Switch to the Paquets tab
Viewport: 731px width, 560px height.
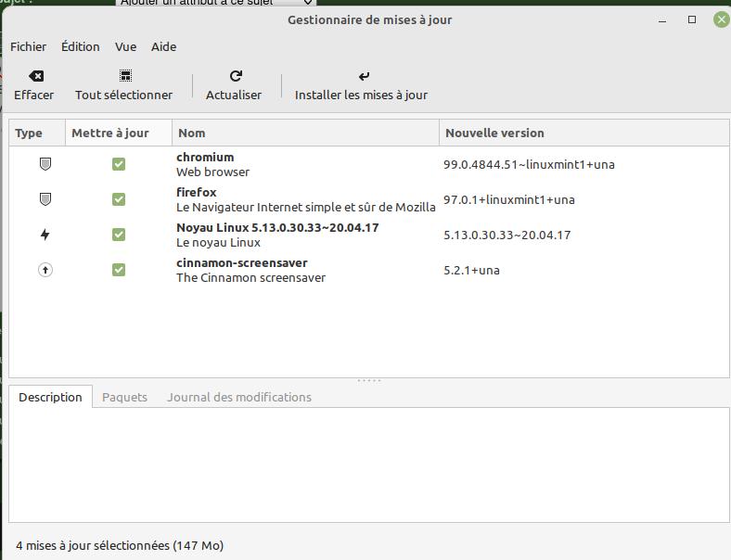pos(124,397)
